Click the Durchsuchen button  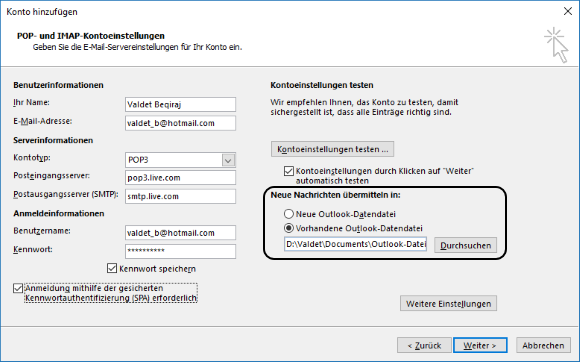pyautogui.click(x=465, y=246)
